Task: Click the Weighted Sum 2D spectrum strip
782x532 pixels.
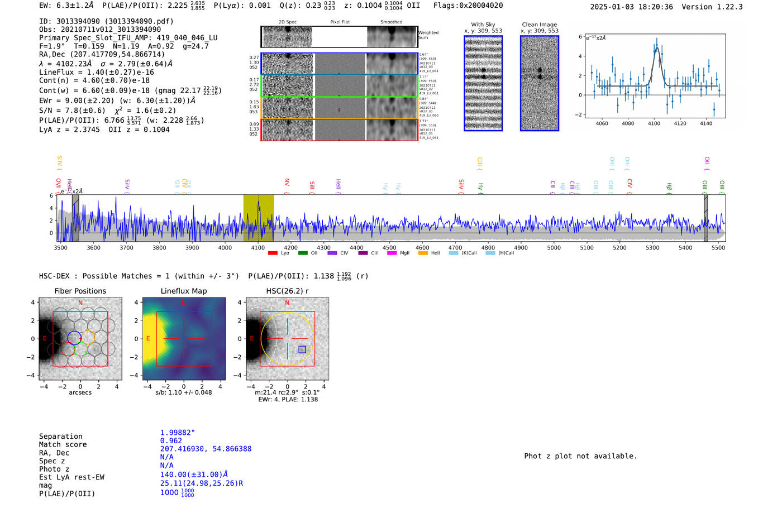Action: (339, 37)
